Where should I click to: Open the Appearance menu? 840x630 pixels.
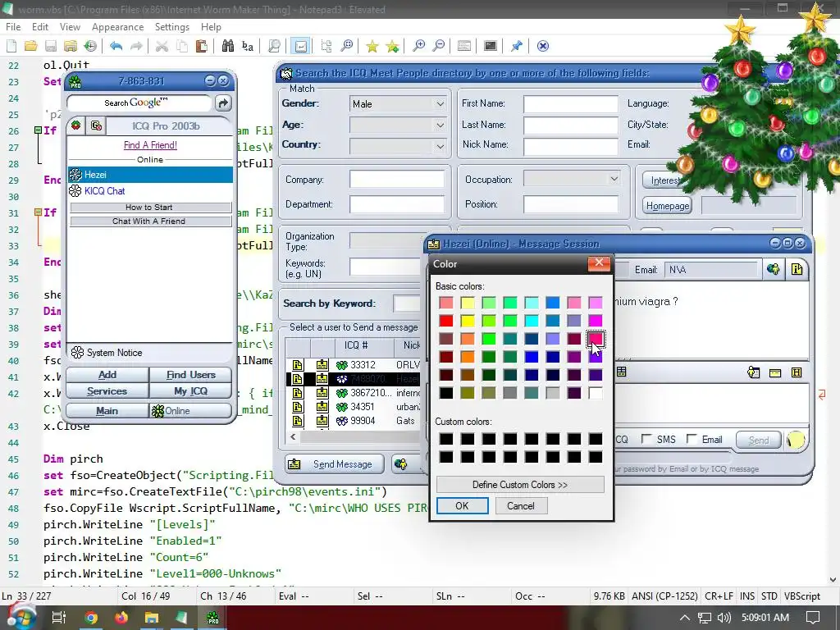coord(117,27)
